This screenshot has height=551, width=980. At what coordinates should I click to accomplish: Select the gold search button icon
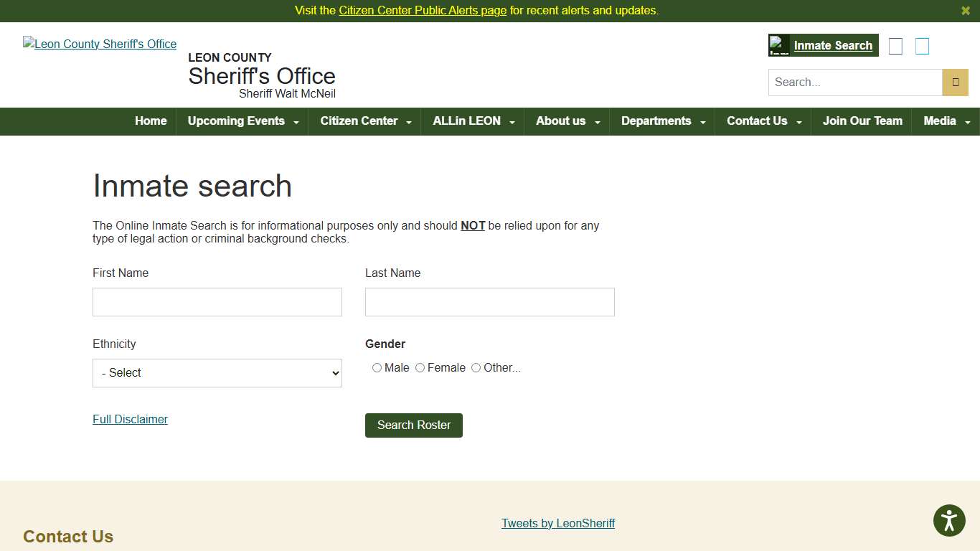(x=955, y=82)
